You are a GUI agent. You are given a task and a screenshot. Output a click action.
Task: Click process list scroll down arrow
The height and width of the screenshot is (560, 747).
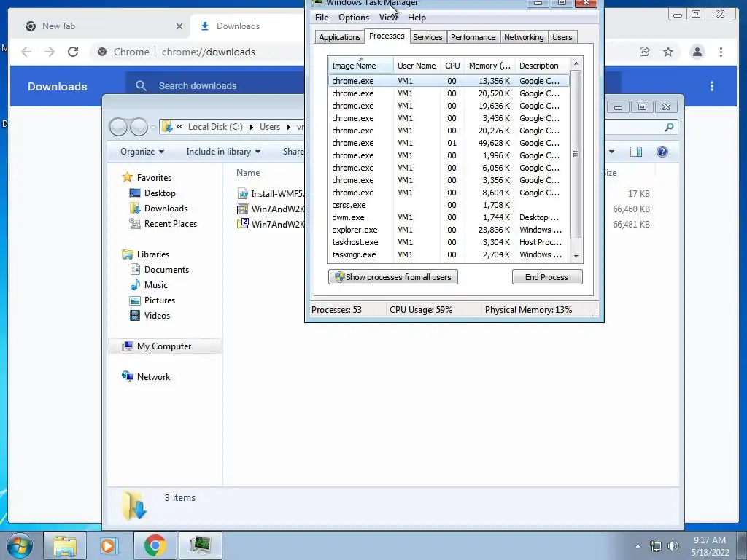coord(576,257)
